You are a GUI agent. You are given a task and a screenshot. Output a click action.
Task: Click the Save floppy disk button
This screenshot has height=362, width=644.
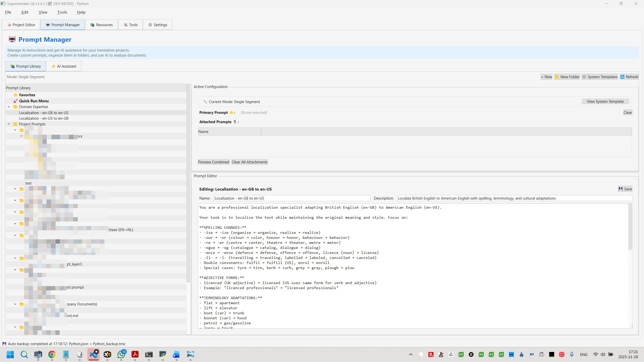(x=625, y=189)
